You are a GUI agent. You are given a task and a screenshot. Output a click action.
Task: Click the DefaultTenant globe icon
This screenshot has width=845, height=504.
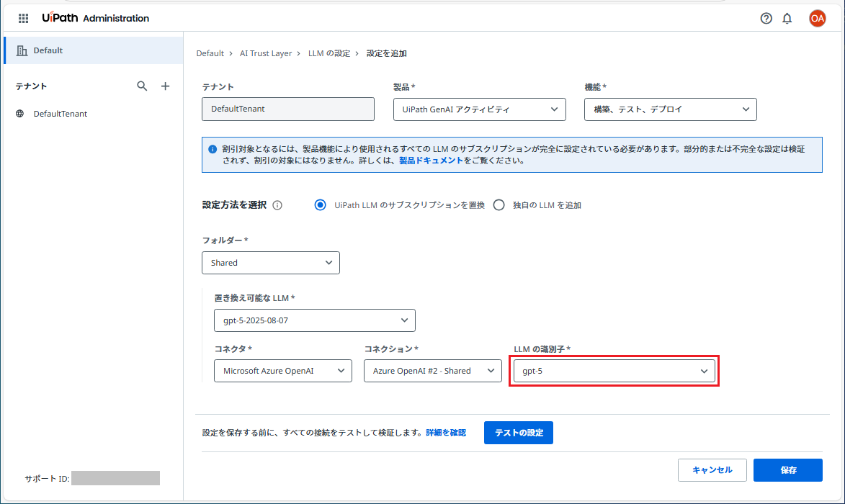[20, 114]
